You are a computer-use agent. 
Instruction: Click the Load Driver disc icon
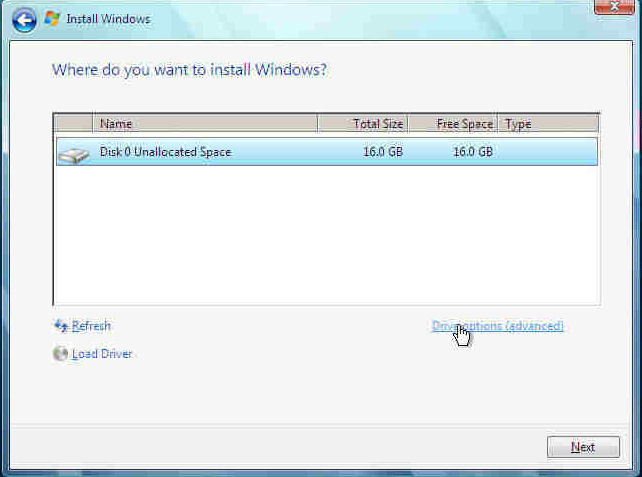click(61, 354)
